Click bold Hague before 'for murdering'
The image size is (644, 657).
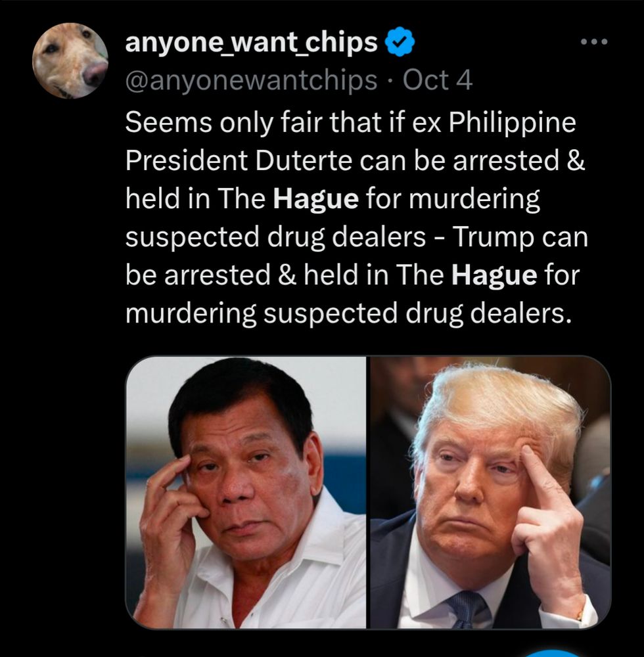(x=315, y=199)
